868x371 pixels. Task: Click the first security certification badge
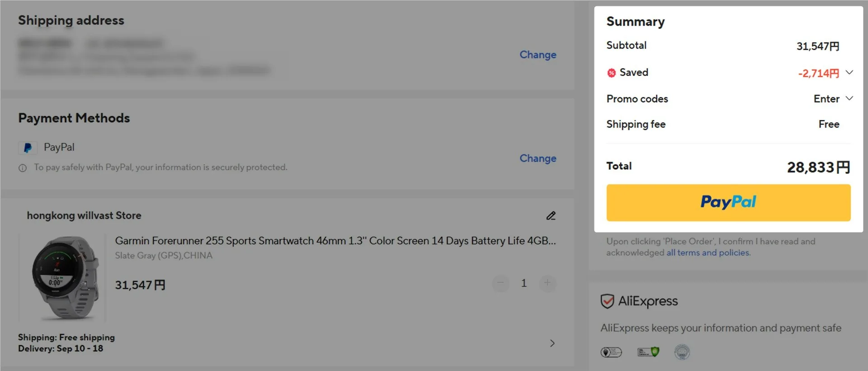611,352
